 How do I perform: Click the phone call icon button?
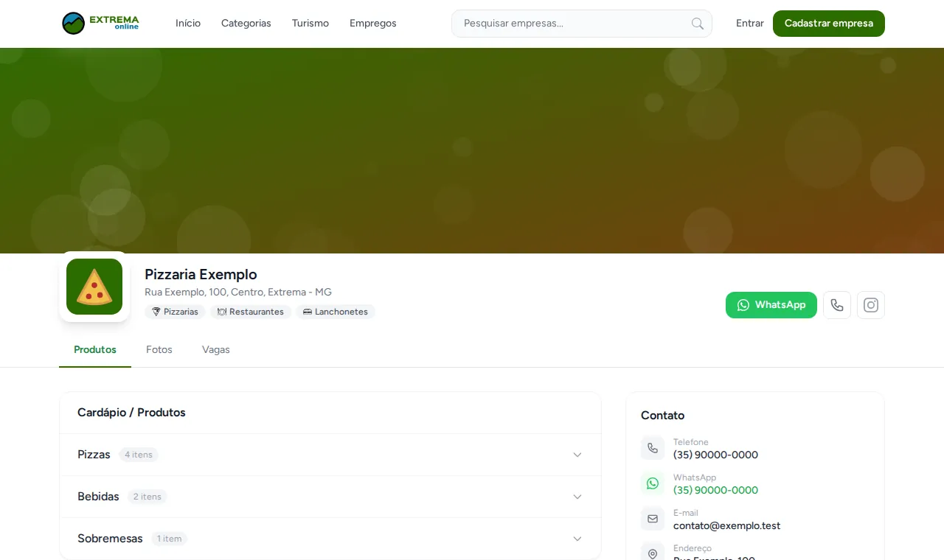pyautogui.click(x=837, y=305)
